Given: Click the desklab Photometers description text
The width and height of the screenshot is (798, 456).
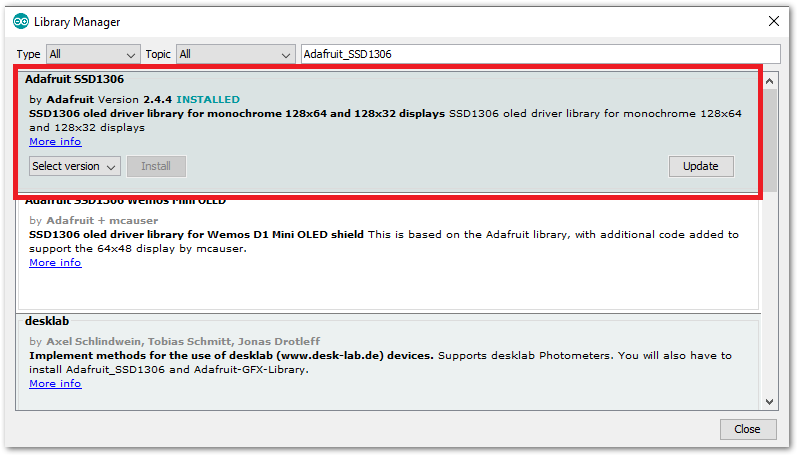Looking at the screenshot, I should [x=380, y=363].
